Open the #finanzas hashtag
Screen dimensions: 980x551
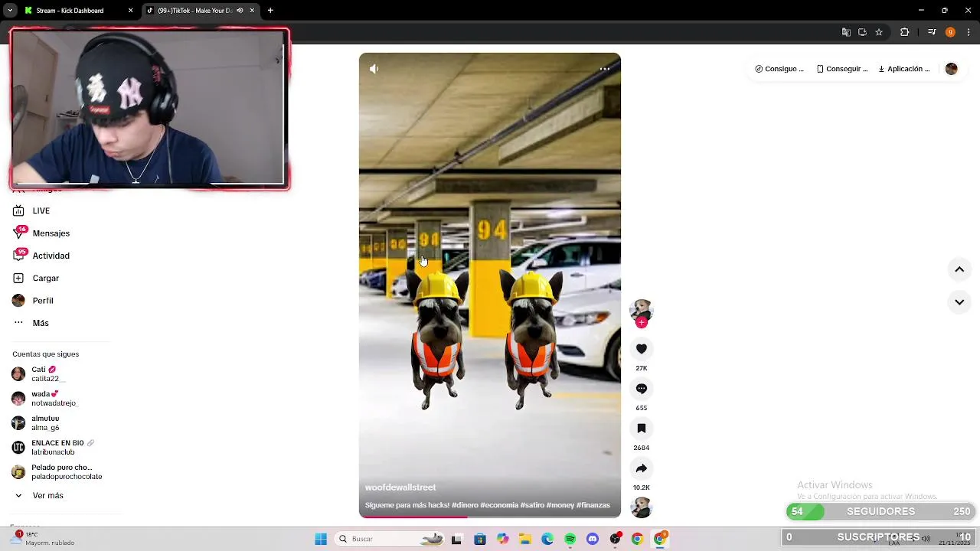coord(593,505)
